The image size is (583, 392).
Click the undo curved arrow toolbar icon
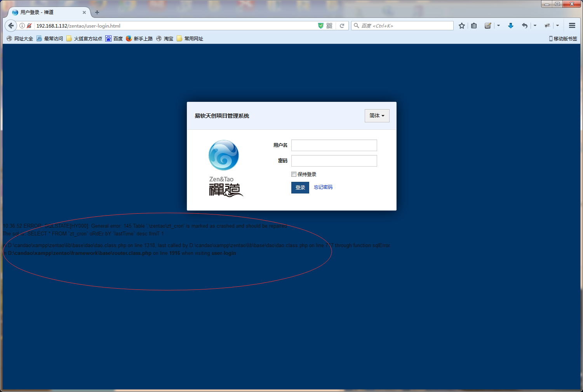(525, 26)
